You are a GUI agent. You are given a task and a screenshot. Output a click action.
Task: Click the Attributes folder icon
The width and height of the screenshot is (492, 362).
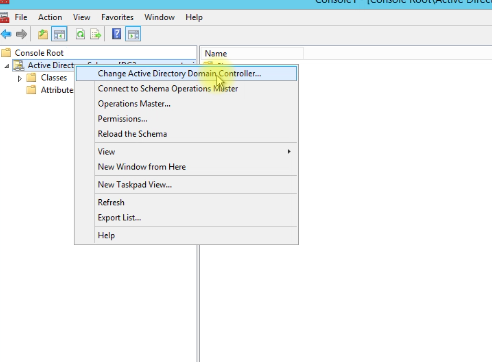click(31, 90)
